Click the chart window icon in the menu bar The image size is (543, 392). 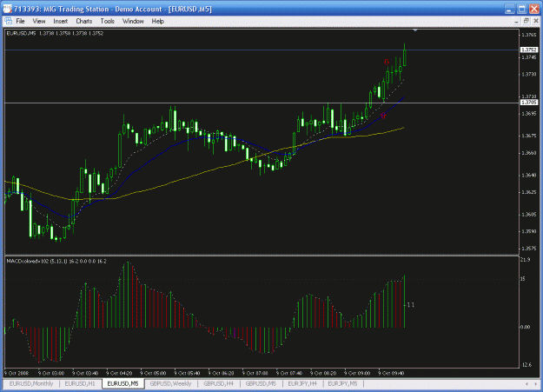9,21
